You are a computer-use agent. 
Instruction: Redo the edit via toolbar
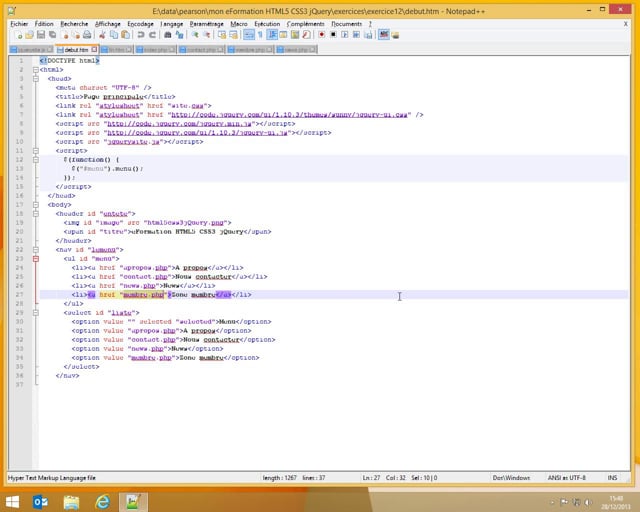(x=152, y=35)
